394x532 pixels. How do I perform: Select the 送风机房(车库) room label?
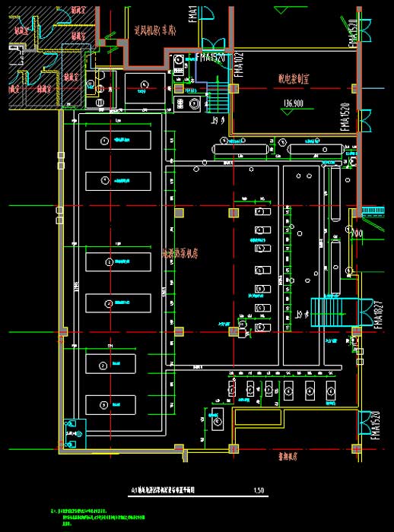[155, 31]
